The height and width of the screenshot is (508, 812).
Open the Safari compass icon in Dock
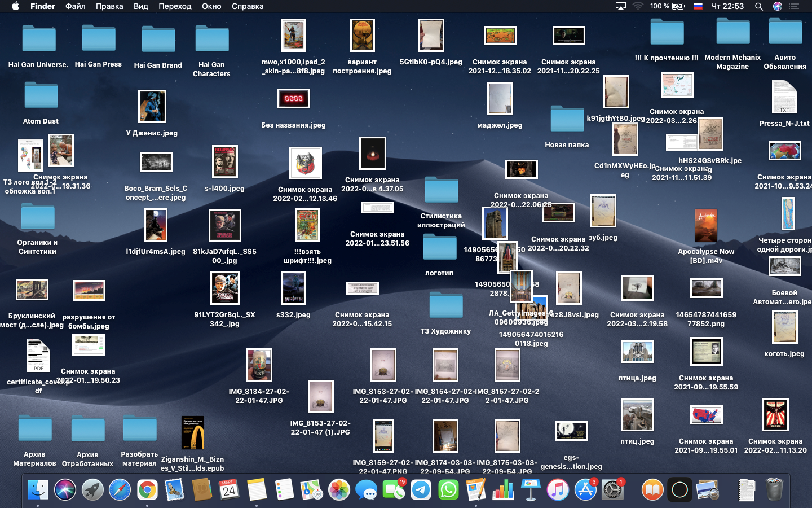120,490
